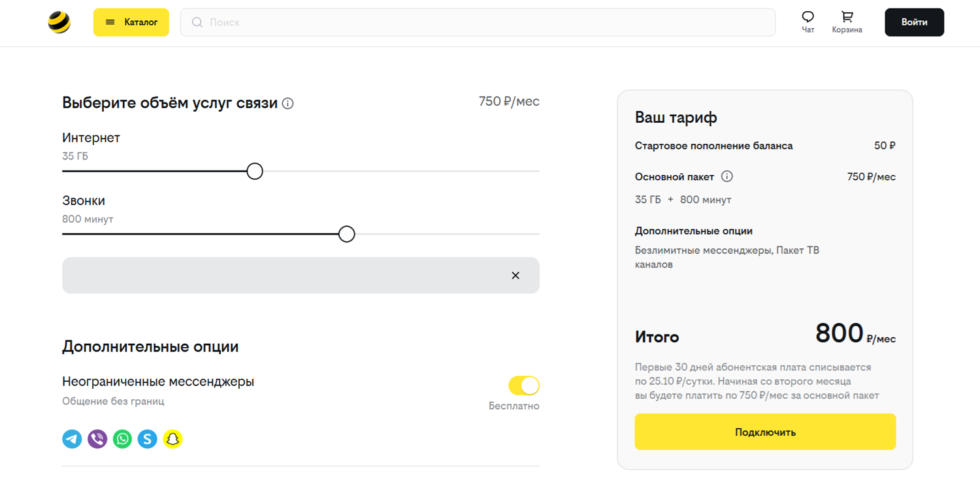980x481 pixels.
Task: Click 'Безлимитные мессенджеры, Пакет ТВ каналов' text
Action: click(x=727, y=257)
